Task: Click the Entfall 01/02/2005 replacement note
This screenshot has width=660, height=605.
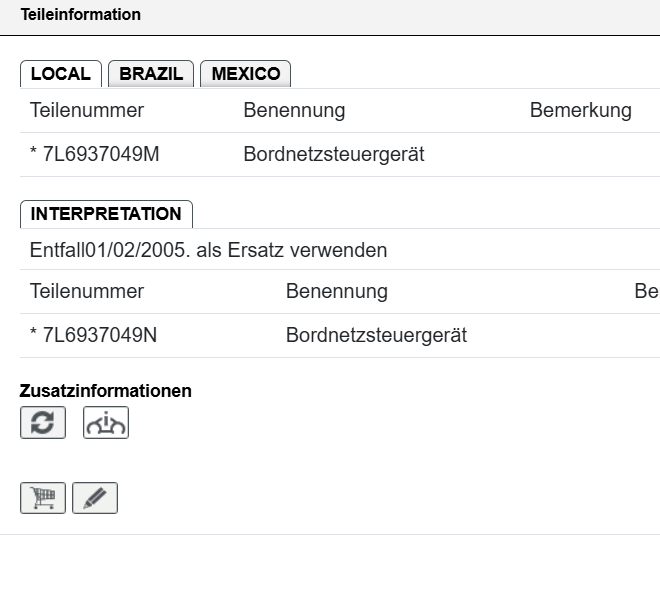Action: (x=208, y=250)
